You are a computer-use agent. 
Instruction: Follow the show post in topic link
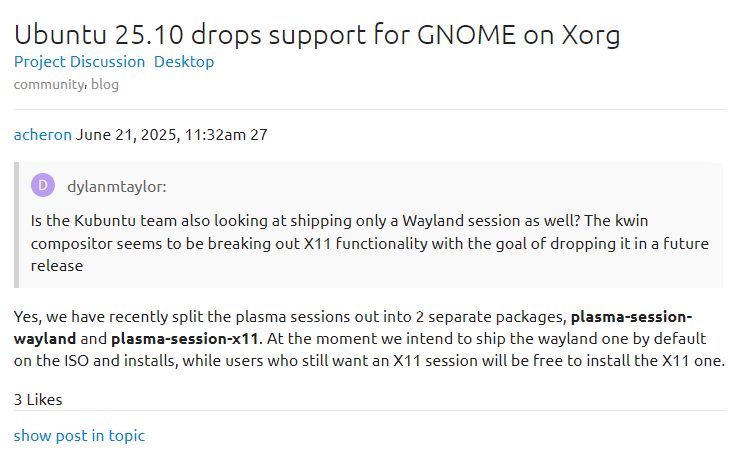(x=79, y=435)
